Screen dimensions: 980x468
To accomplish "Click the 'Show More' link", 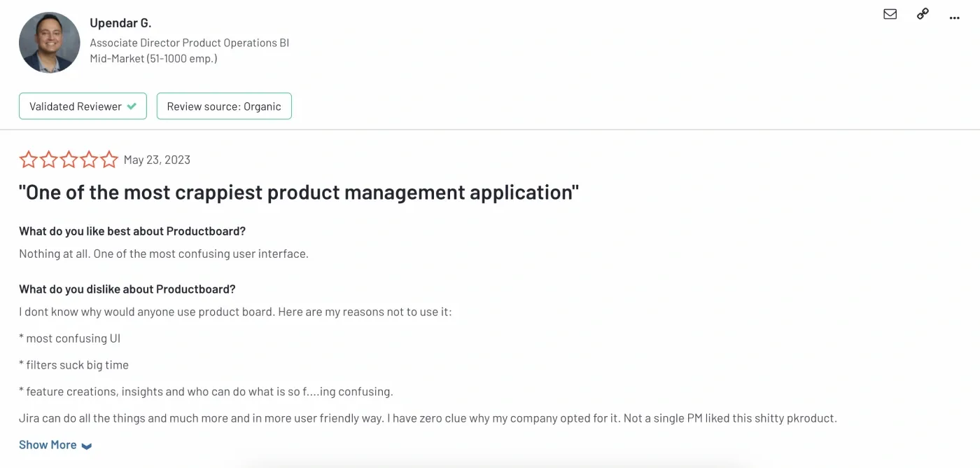I will click(47, 444).
